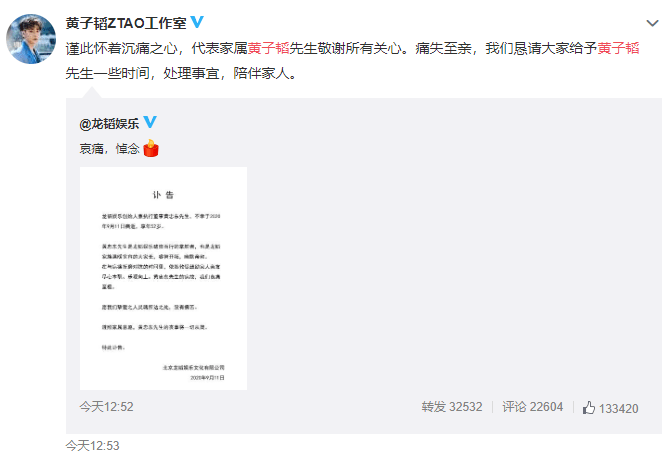The height and width of the screenshot is (453, 667).
Task: Open original post timestamp 今天12:52
Action: tap(106, 407)
